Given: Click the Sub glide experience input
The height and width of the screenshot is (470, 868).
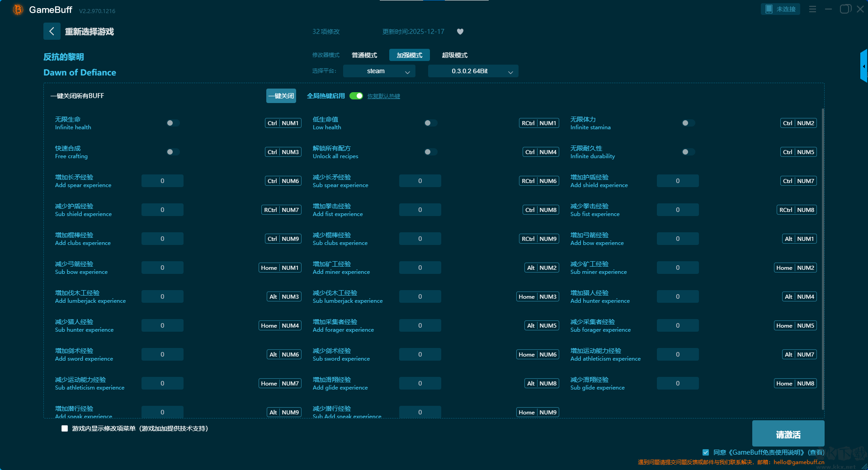Looking at the screenshot, I should (x=678, y=383).
